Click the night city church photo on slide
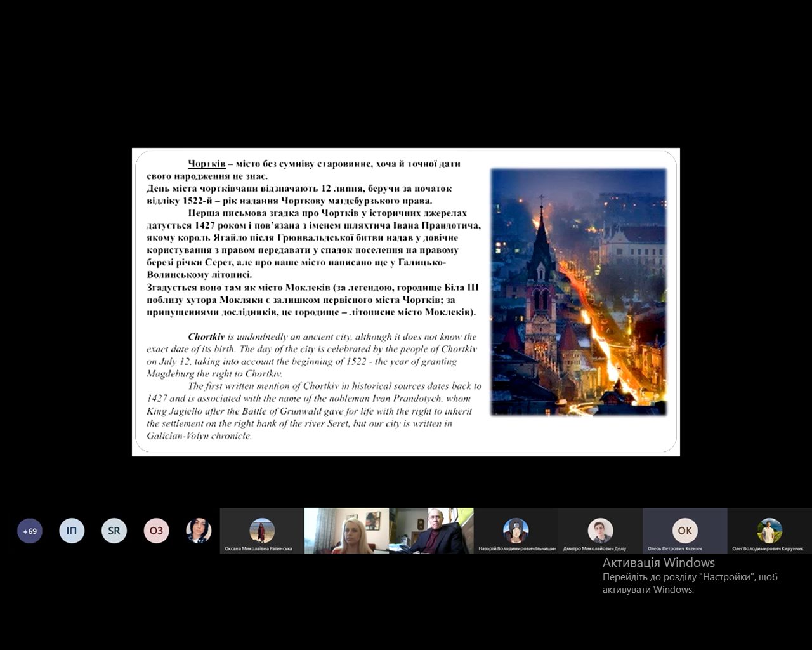Image resolution: width=812 pixels, height=650 pixels. coord(579,292)
